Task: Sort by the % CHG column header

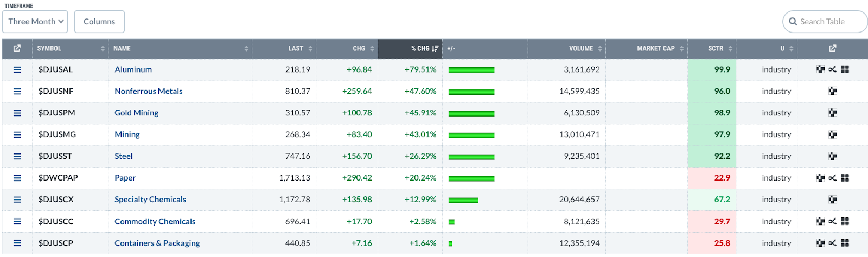Action: [423, 49]
